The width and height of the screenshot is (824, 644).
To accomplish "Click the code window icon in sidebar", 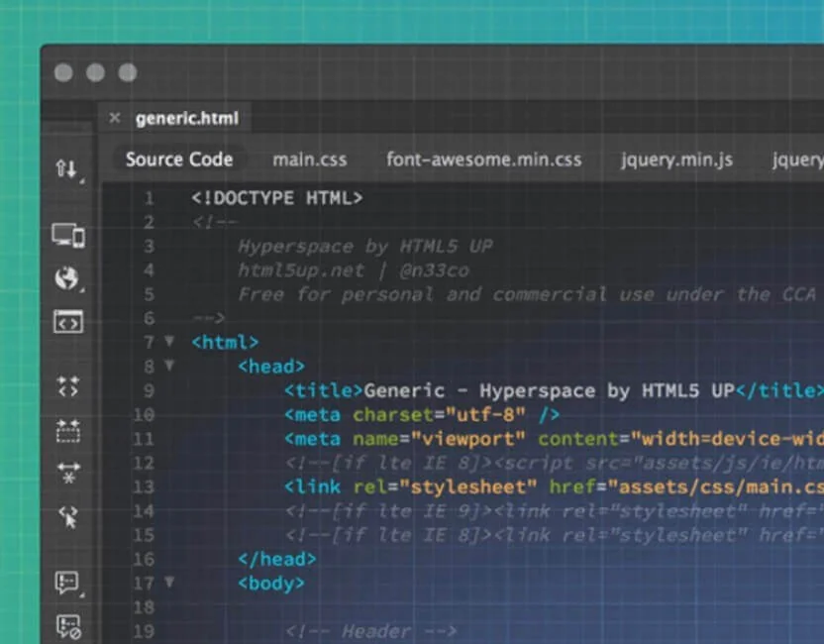I will coord(67,322).
